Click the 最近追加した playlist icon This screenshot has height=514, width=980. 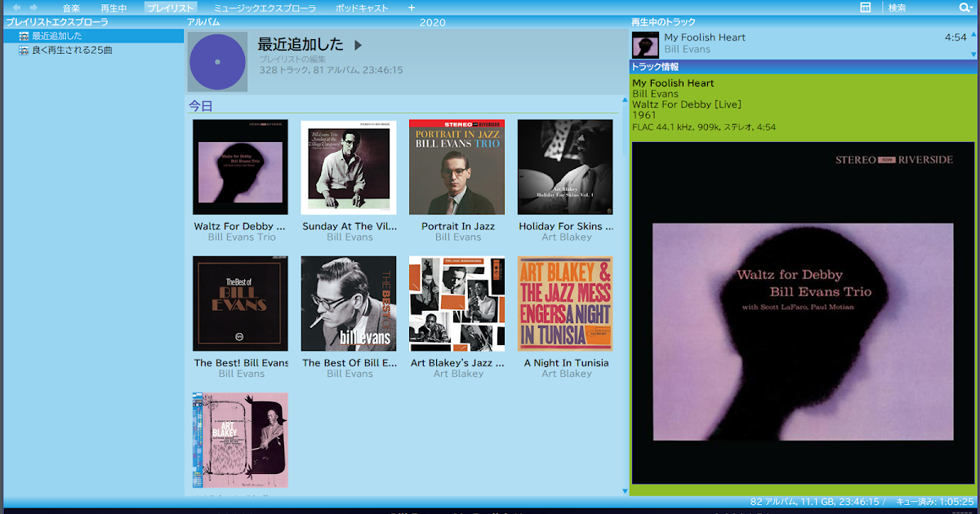coord(24,36)
